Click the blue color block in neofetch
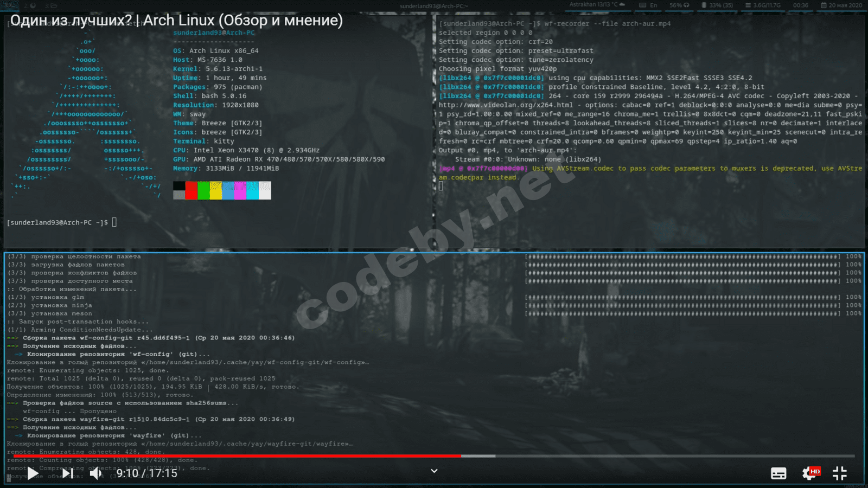Image resolution: width=868 pixels, height=488 pixels. point(228,190)
